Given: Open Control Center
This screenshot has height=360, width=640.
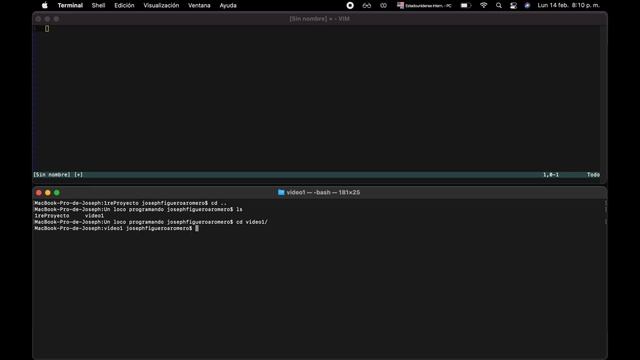Looking at the screenshot, I should [513, 5].
